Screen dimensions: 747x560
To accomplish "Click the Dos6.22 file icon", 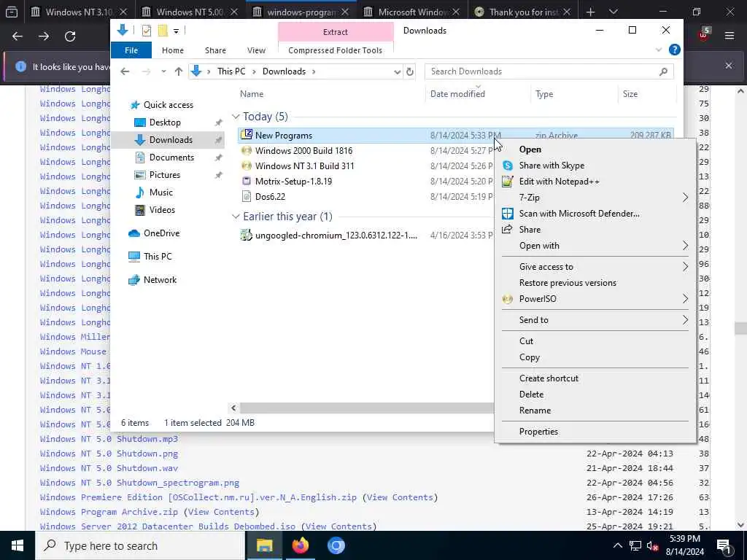I will [x=247, y=196].
